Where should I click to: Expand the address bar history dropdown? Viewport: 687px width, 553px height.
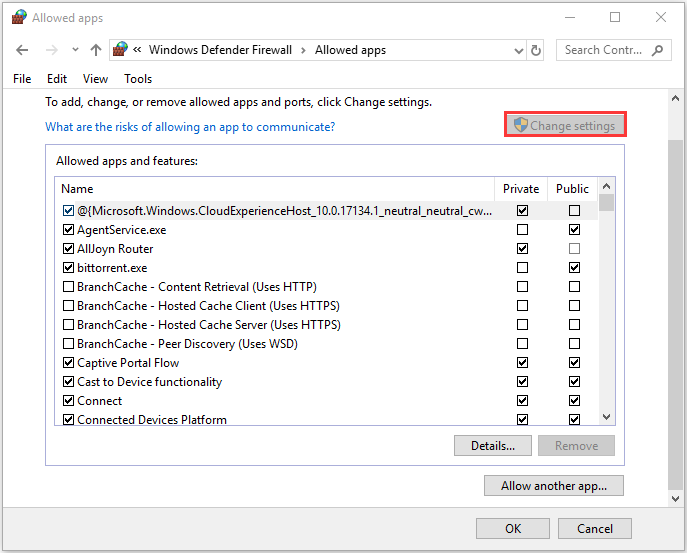tap(519, 51)
